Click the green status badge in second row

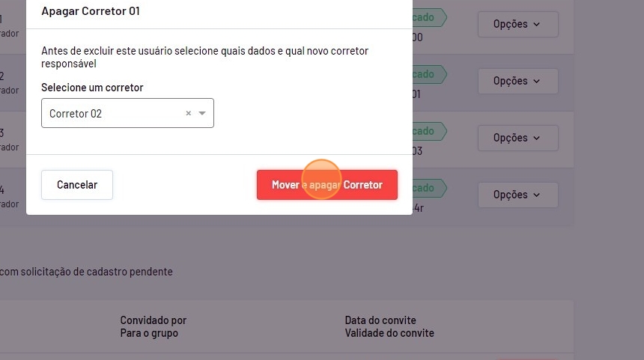coord(428,74)
